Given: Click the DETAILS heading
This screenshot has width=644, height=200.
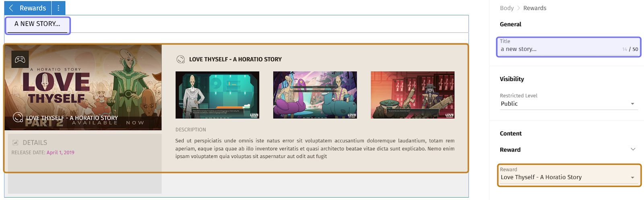Looking at the screenshot, I should tap(35, 143).
